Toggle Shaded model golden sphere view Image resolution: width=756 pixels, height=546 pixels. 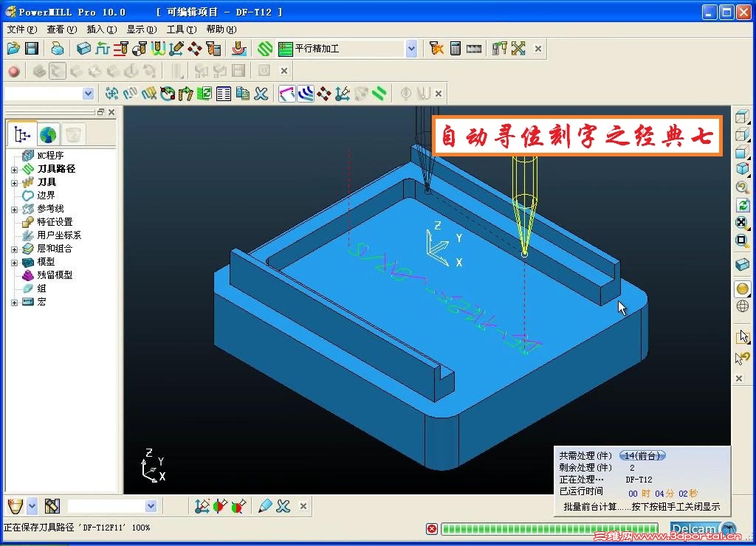pos(743,288)
